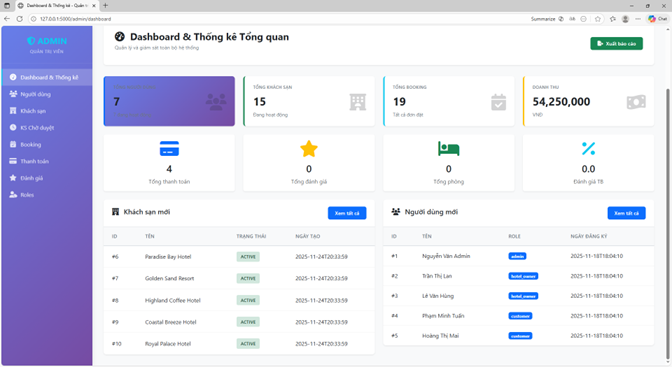Click the browser back arrow
Image resolution: width=672 pixels, height=367 pixels.
point(7,19)
